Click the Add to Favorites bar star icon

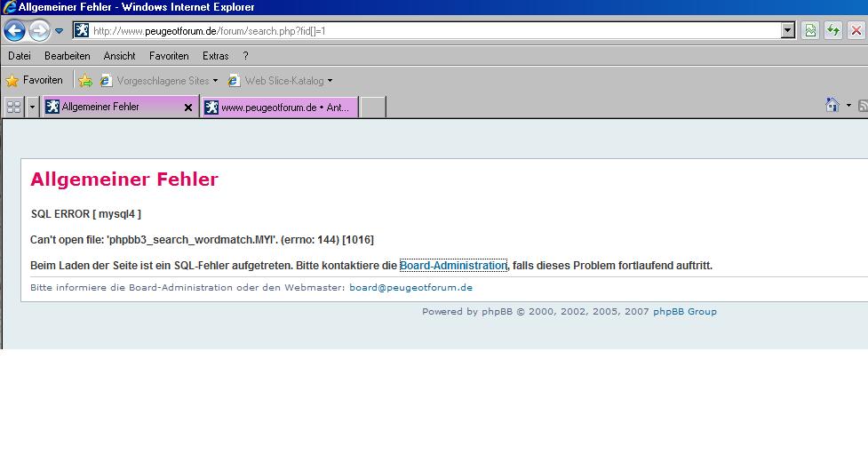pyautogui.click(x=85, y=81)
